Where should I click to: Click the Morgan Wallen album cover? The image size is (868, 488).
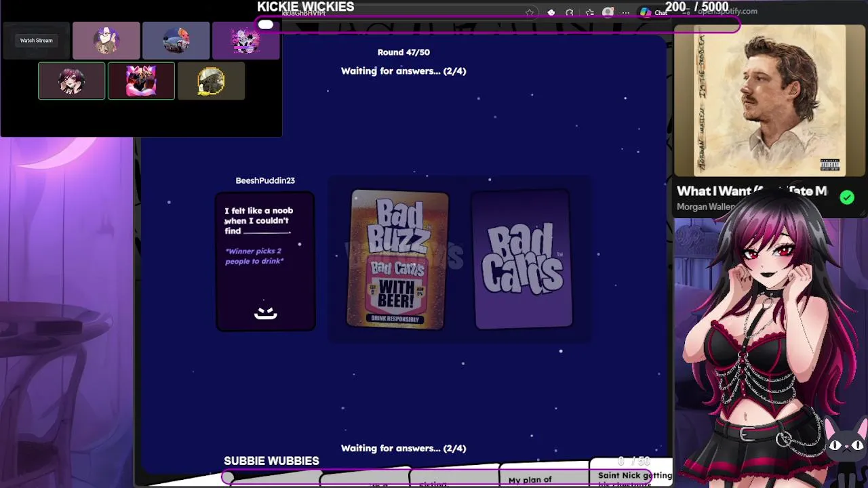[769, 101]
